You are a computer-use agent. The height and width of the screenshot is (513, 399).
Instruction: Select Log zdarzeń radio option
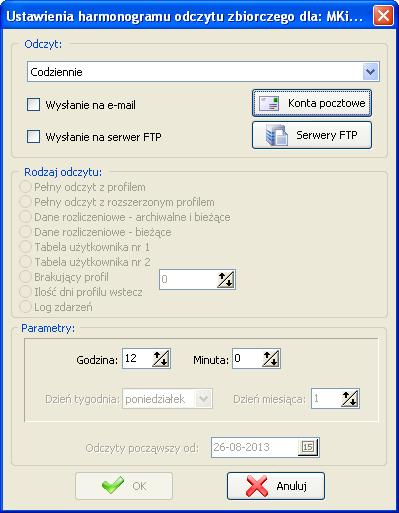tap(25, 307)
